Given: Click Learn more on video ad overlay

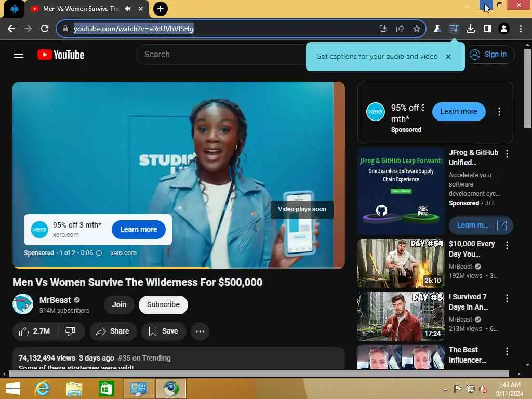Looking at the screenshot, I should 138,229.
